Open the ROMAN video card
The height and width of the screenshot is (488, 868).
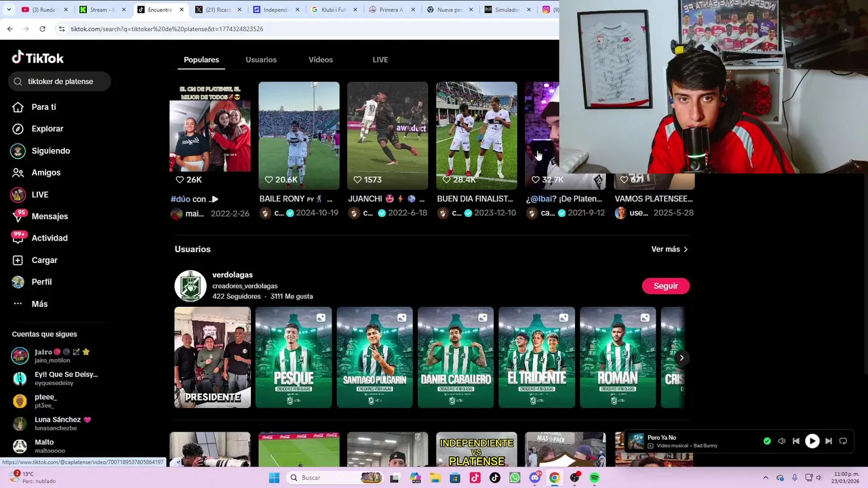pos(618,357)
